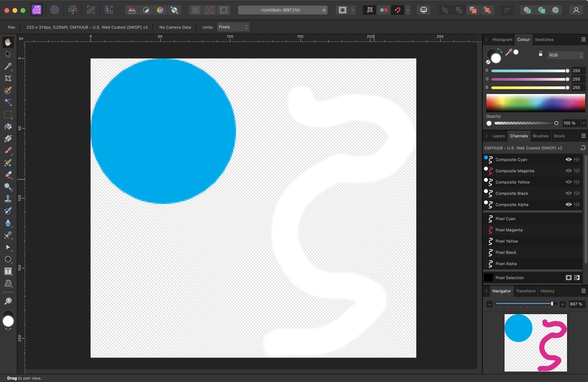Viewport: 588px width, 382px height.
Task: Switch to the Layers tab
Action: pyautogui.click(x=498, y=136)
